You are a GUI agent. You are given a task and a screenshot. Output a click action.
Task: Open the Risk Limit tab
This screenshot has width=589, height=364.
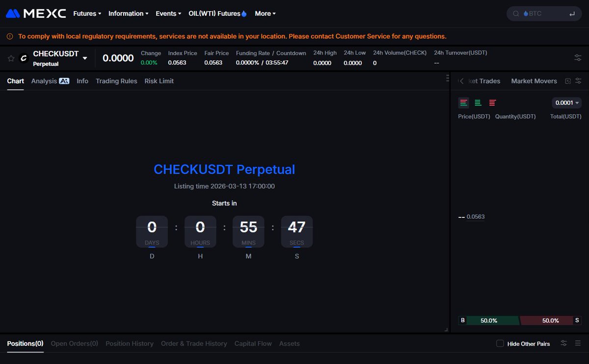tap(159, 81)
